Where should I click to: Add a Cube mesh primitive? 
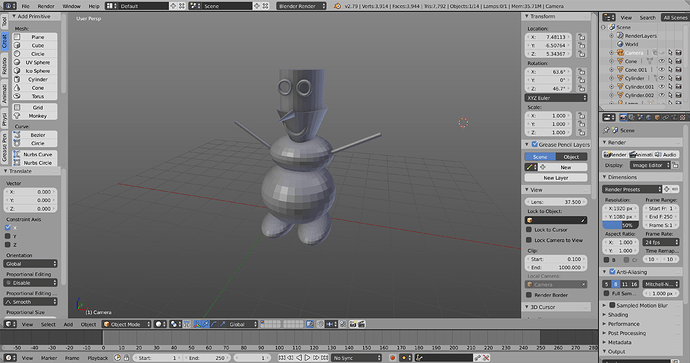[x=35, y=45]
